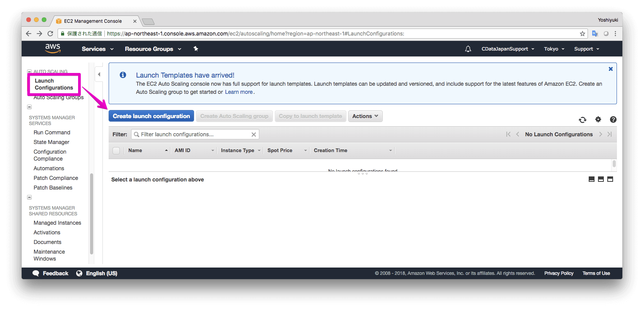This screenshot has width=644, height=310.
Task: Collapse the Systems Manager Services section
Action: click(x=29, y=107)
